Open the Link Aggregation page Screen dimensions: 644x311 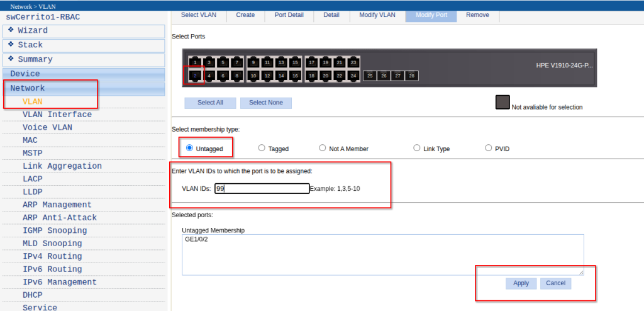tap(62, 166)
